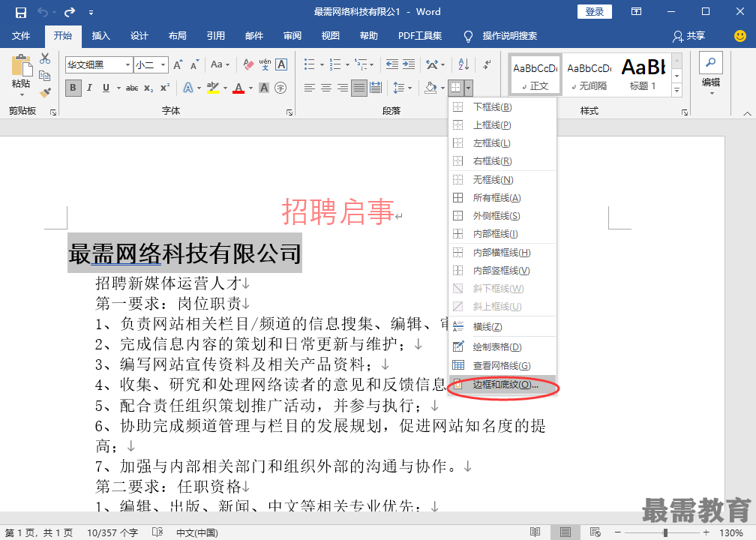Switch to Read Mode view
Screen dimensions: 756x540
pos(535,532)
